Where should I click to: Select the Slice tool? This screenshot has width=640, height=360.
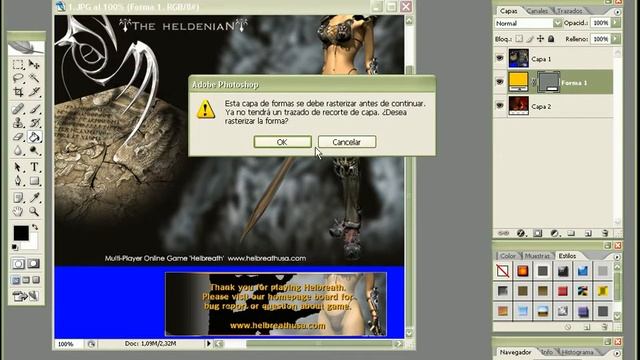click(x=34, y=91)
